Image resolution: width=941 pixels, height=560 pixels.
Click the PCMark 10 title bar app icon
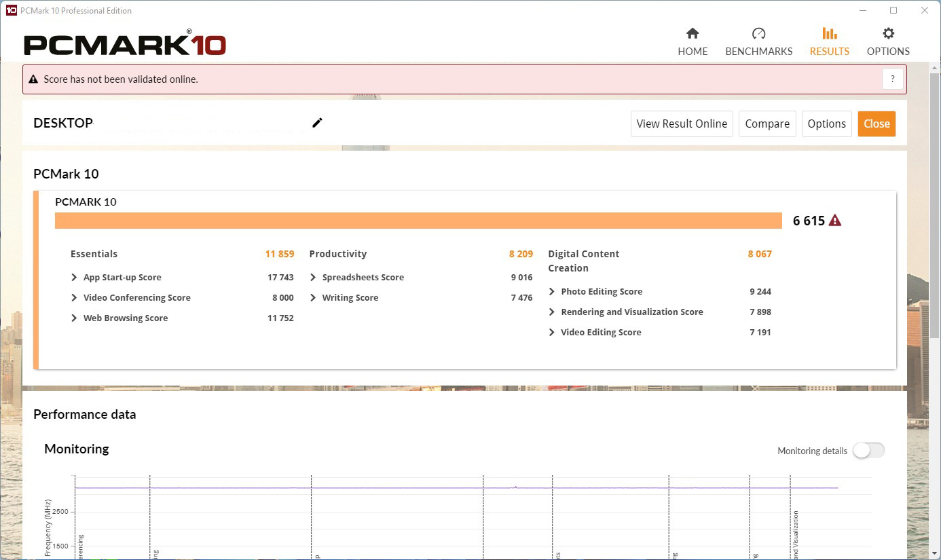click(x=11, y=10)
